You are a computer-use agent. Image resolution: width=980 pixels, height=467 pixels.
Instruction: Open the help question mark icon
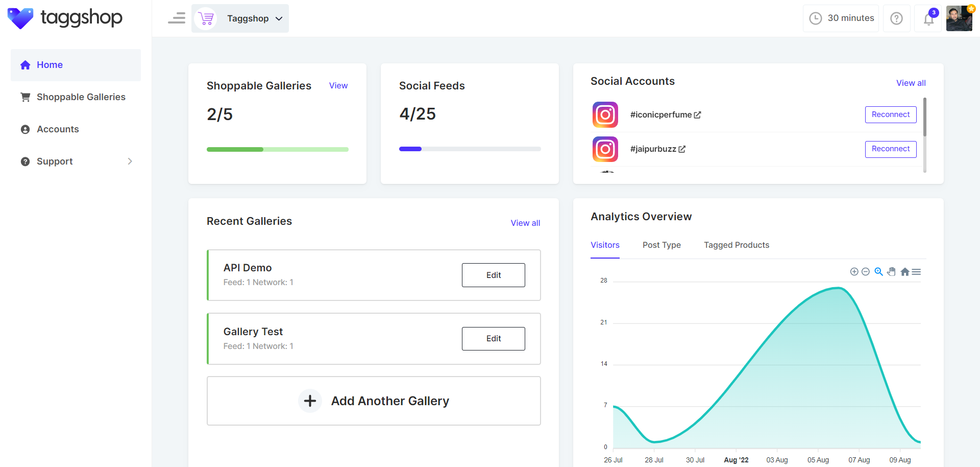click(x=897, y=18)
